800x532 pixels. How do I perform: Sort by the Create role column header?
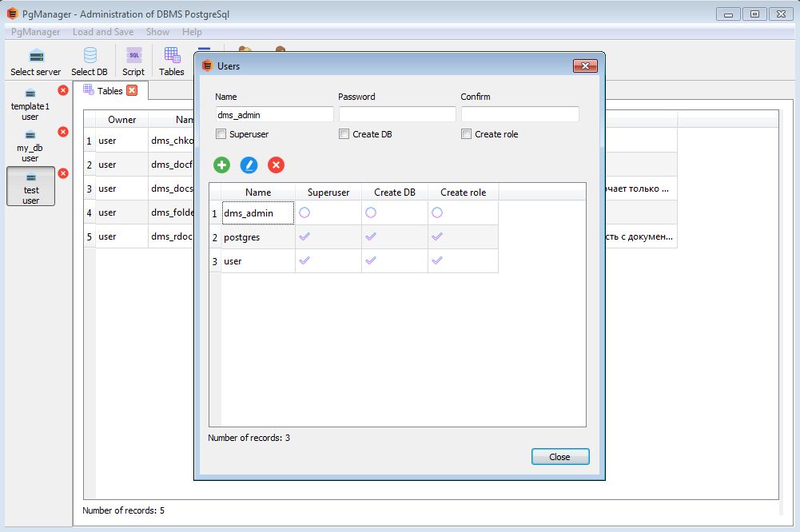coord(463,193)
